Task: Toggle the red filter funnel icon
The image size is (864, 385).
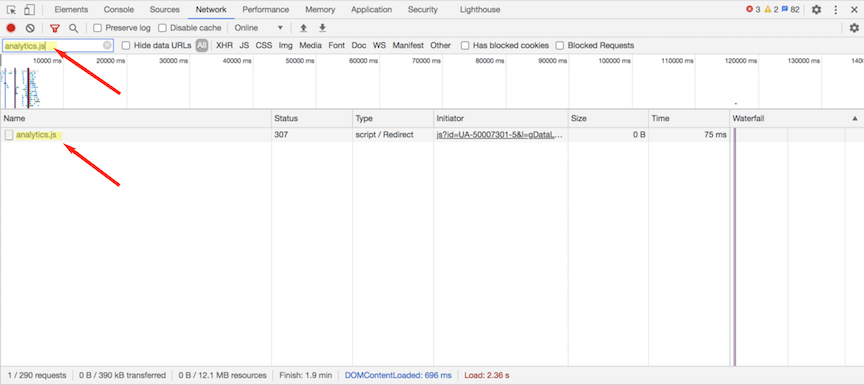Action: 55,28
